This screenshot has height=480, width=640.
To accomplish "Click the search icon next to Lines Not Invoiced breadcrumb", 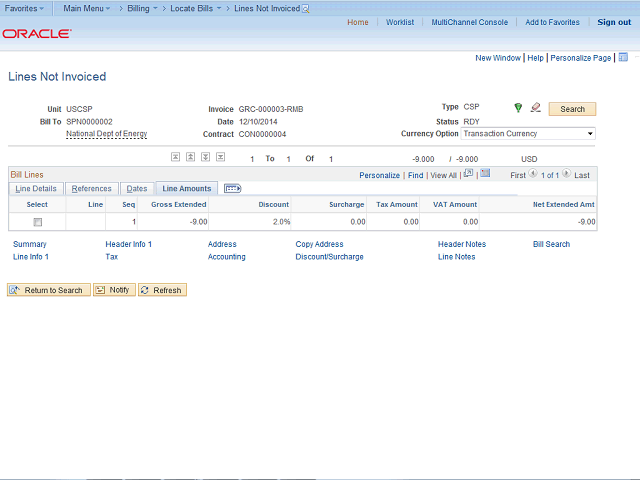I will (305, 9).
